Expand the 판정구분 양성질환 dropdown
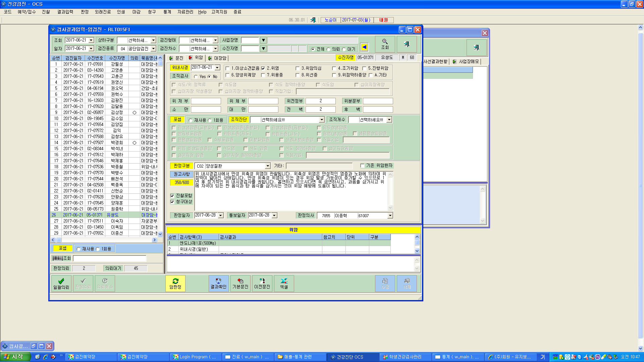This screenshot has height=362, width=644. [x=268, y=166]
